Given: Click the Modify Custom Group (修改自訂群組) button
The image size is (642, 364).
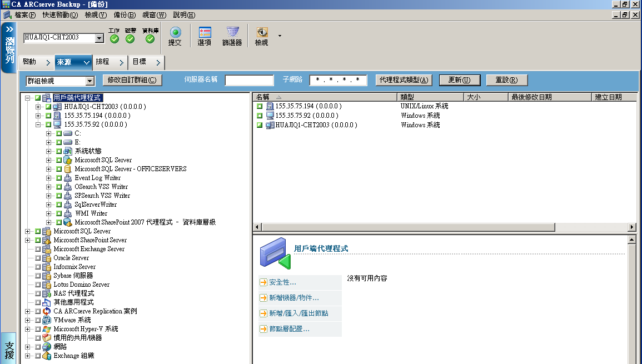Looking at the screenshot, I should coord(132,80).
